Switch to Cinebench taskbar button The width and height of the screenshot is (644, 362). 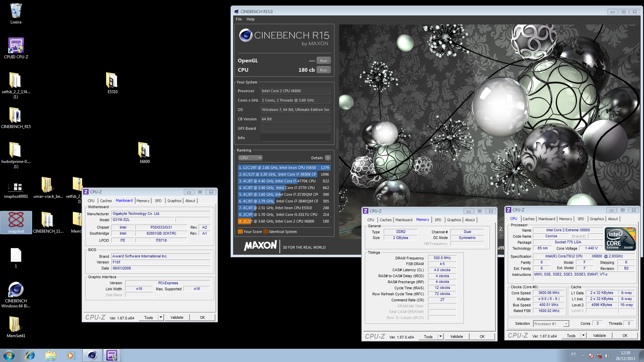pyautogui.click(x=92, y=355)
